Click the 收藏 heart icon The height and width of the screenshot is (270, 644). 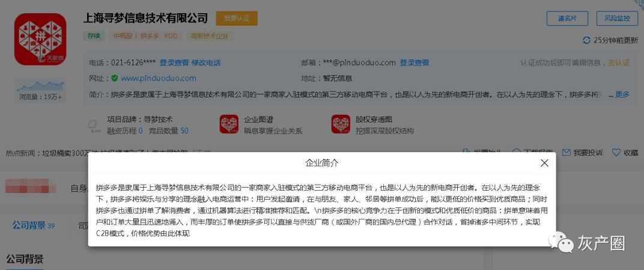(616, 153)
